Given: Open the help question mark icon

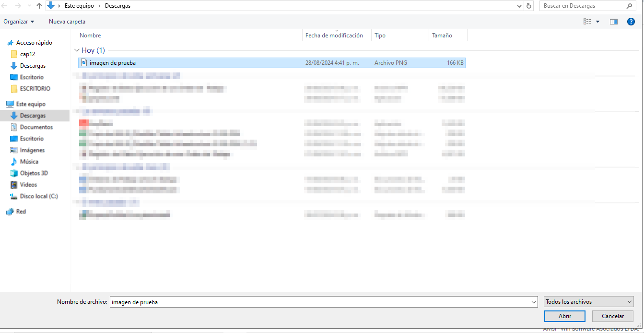Looking at the screenshot, I should [x=631, y=22].
